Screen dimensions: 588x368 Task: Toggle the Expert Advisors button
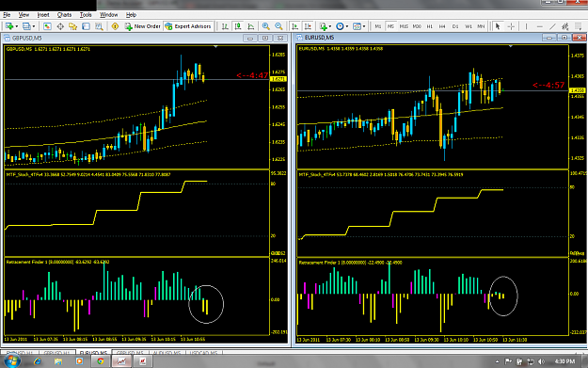pyautogui.click(x=188, y=26)
